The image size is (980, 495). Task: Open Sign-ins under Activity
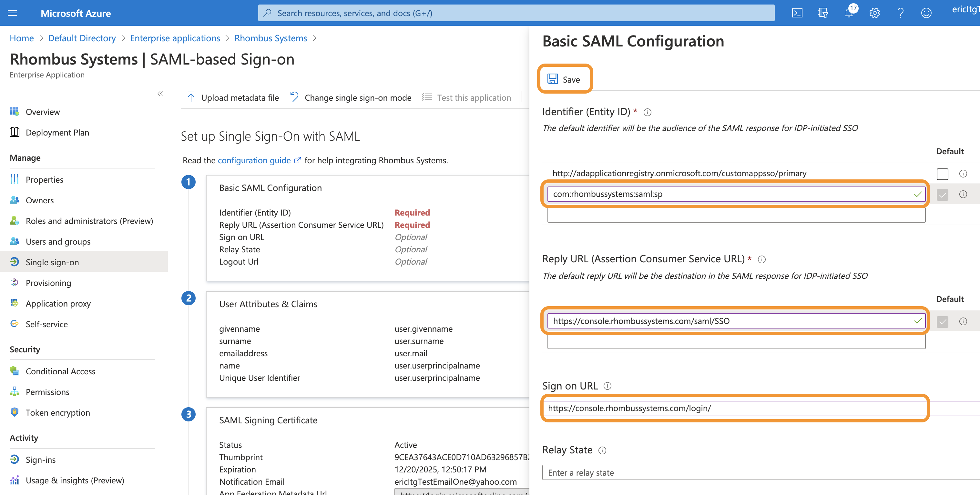tap(40, 460)
